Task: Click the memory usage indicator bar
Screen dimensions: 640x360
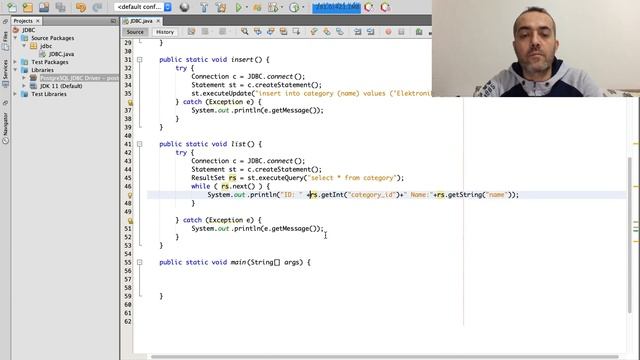Action: pyautogui.click(x=336, y=7)
